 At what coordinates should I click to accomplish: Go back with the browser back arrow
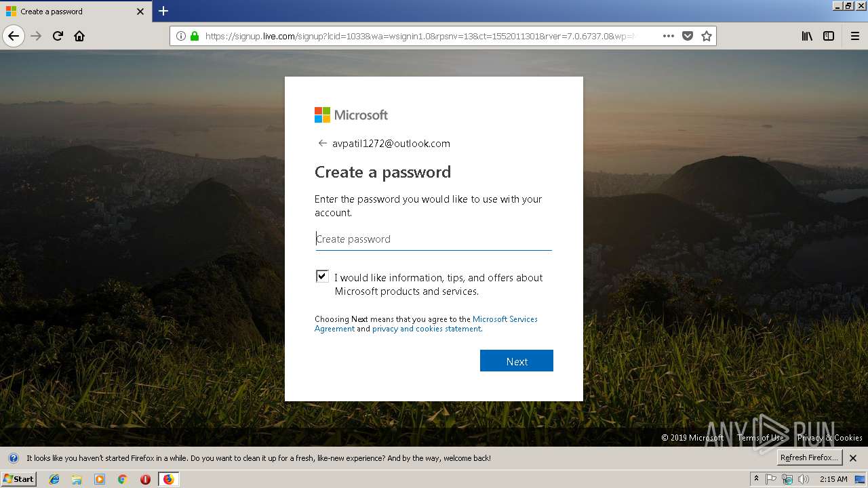(x=14, y=36)
